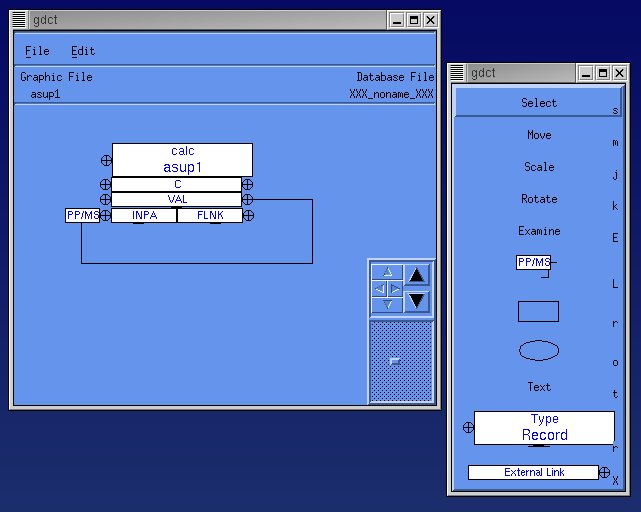Open window menu of palette gdct window
This screenshot has width=641, height=512.
point(457,73)
